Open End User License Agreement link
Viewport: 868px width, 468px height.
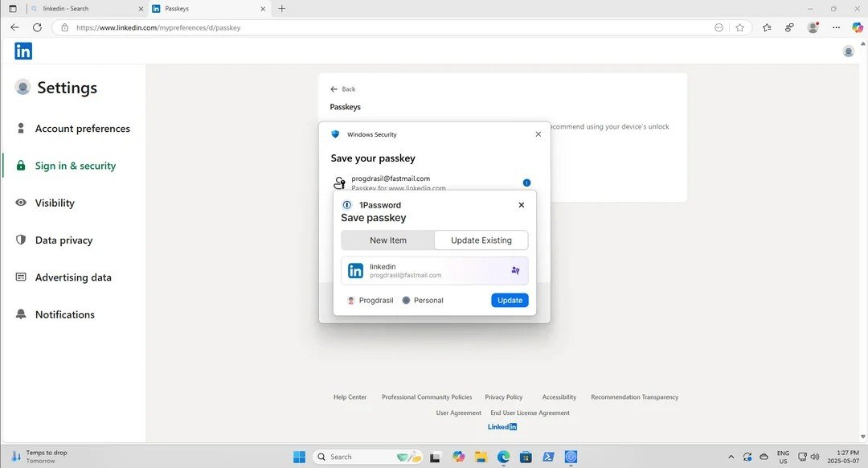pyautogui.click(x=530, y=413)
